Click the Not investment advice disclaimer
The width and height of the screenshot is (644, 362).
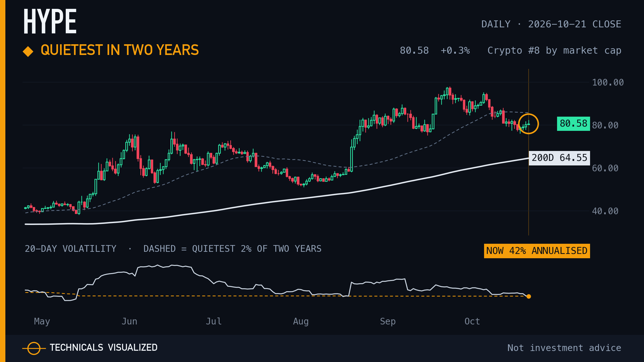click(x=564, y=348)
